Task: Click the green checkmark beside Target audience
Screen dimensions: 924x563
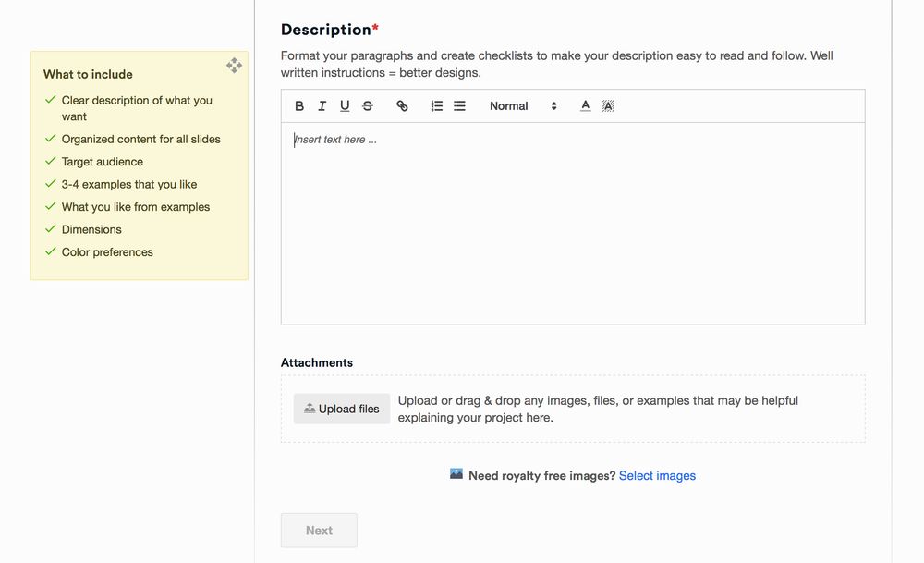Action: tap(51, 161)
